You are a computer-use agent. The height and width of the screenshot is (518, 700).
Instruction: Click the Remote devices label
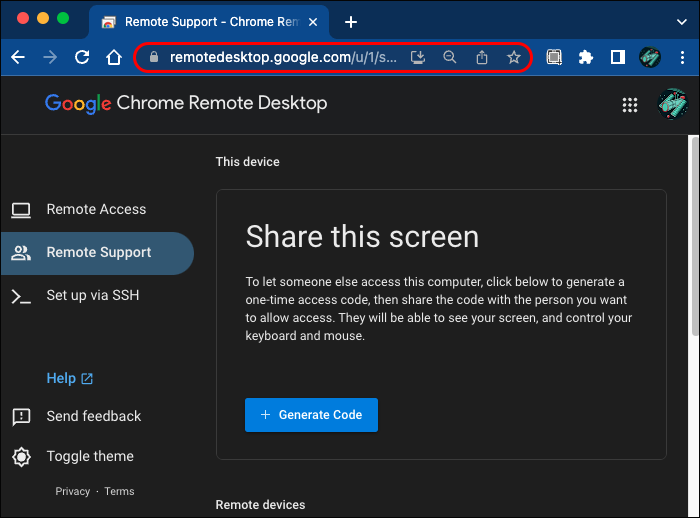click(x=260, y=505)
